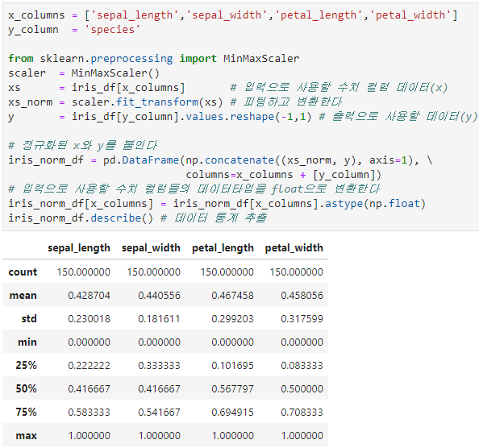Click the std value 0.299203
This screenshot has height=448, width=479.
pyautogui.click(x=232, y=319)
